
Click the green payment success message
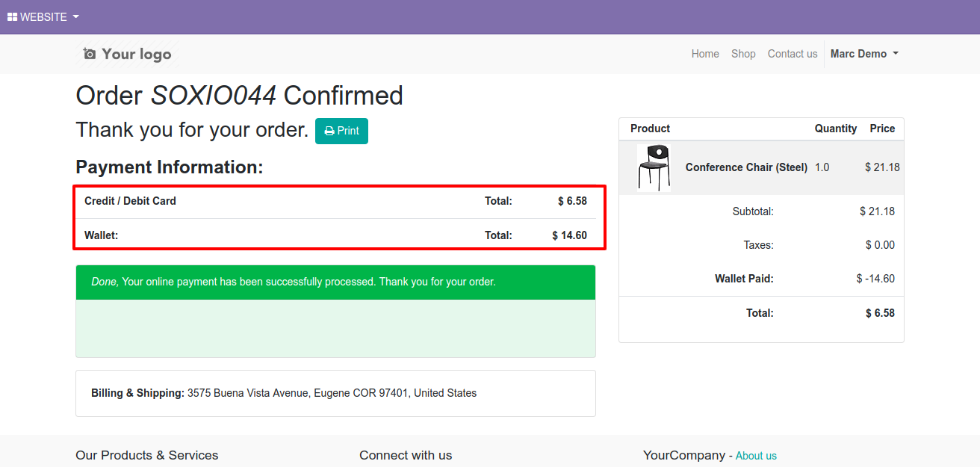pos(335,282)
